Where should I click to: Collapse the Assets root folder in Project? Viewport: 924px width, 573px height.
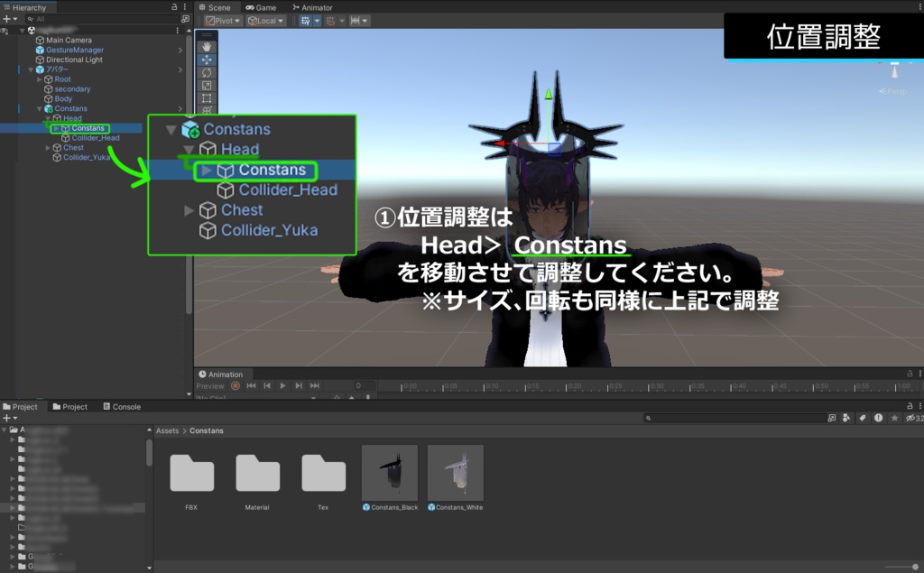5,430
